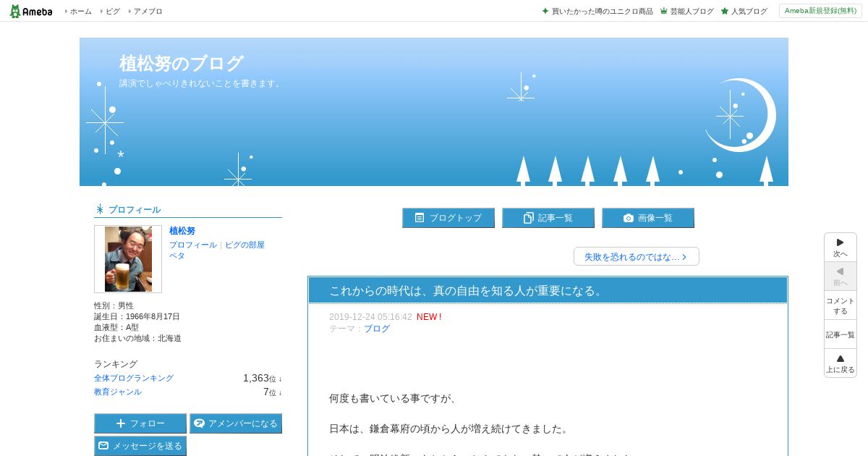Screen dimensions: 868x456
Task: Click the フォロー button
Action: tap(140, 423)
